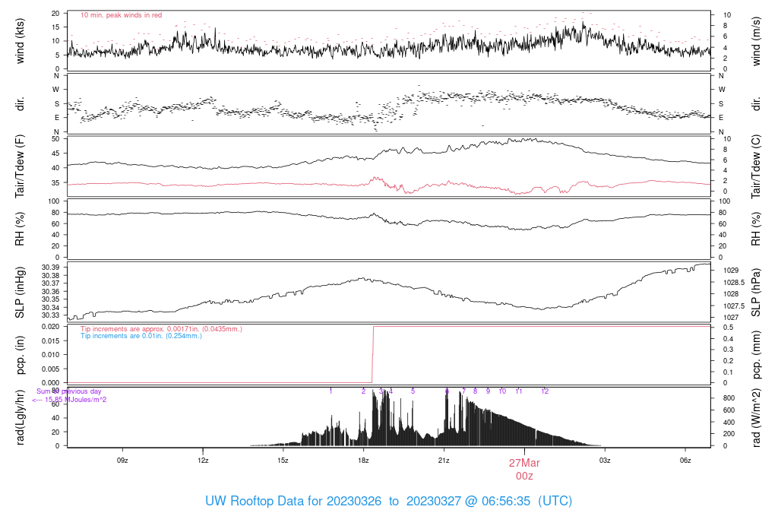This screenshot has height=532, width=778.
Task: Select the 12z time axis tick label
Action: [203, 461]
